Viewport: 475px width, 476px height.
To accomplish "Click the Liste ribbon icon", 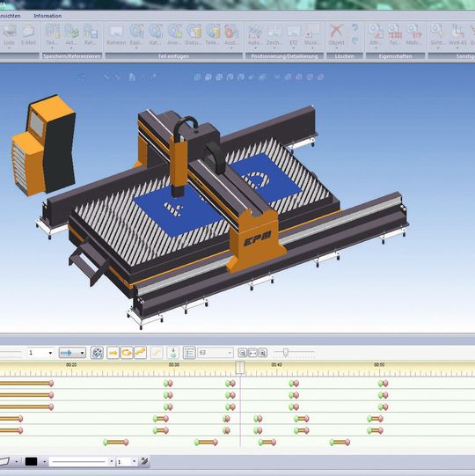I will pos(9,32).
